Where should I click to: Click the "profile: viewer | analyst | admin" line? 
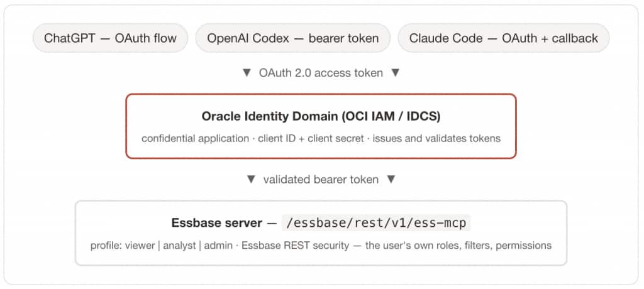coord(321,246)
